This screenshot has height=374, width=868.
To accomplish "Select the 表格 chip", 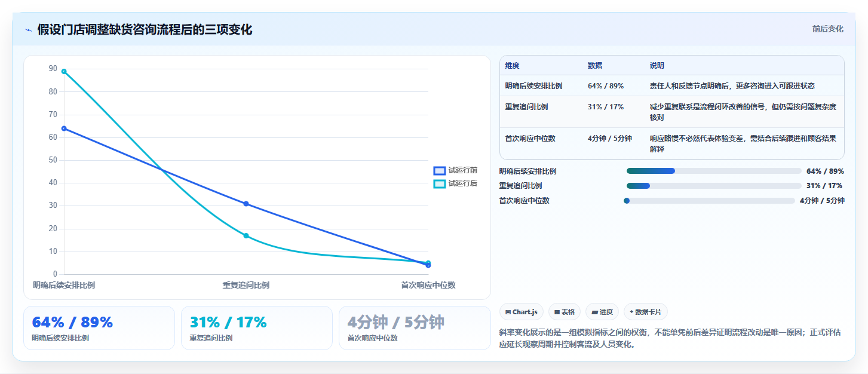I will (x=564, y=312).
